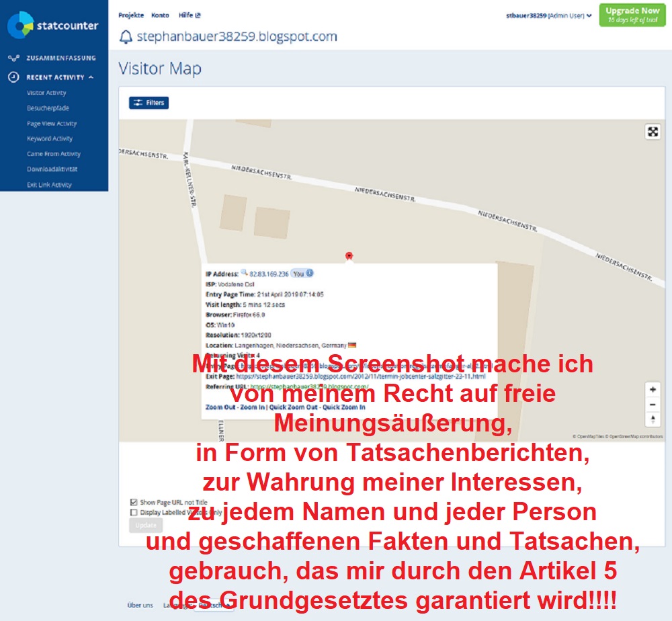Open Keyword Activity in sidebar
Viewport: 672px width, 621px height.
pos(50,138)
